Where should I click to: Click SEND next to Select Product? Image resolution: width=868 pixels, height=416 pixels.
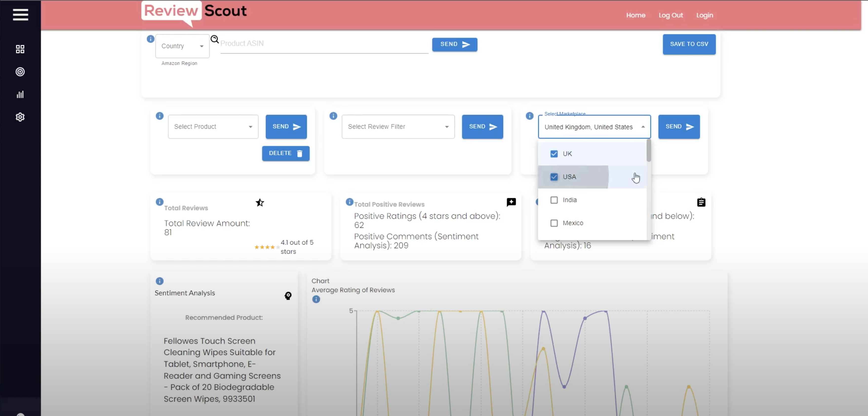point(286,127)
